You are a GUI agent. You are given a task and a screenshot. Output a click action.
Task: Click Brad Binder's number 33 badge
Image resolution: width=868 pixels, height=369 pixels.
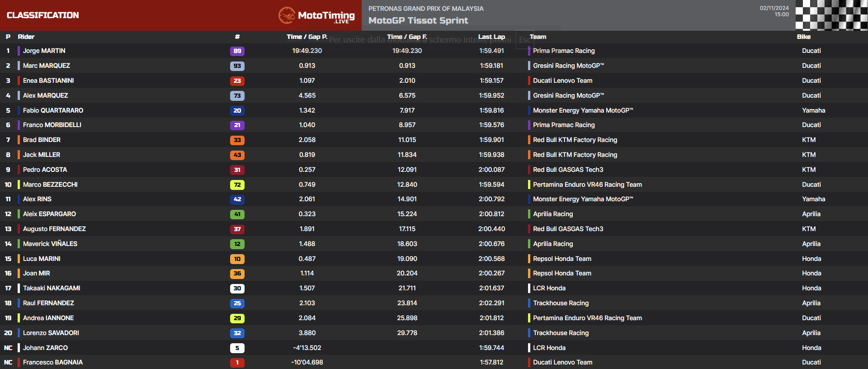coord(237,140)
